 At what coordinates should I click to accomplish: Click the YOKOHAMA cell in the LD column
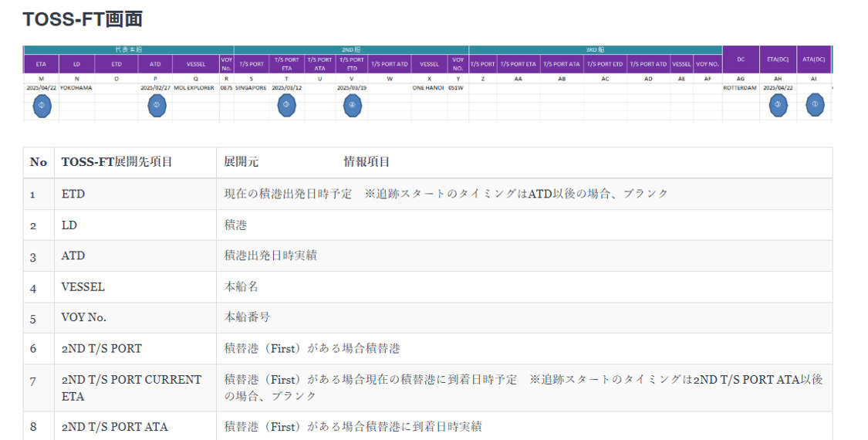pos(76,88)
